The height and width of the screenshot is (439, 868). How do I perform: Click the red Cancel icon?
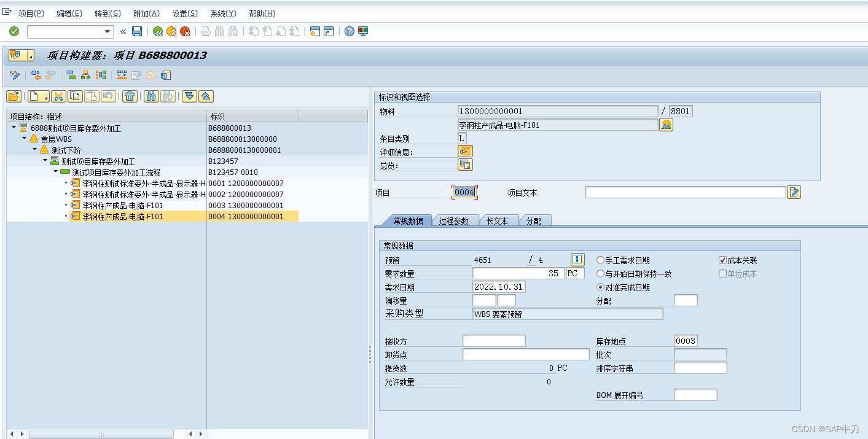click(185, 31)
